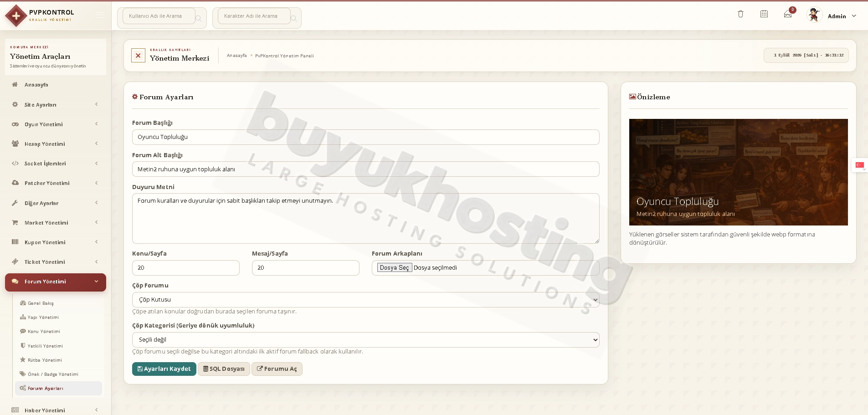Screen dimensions: 868x415
Task: Click the Forumu Aç button
Action: [x=277, y=369]
